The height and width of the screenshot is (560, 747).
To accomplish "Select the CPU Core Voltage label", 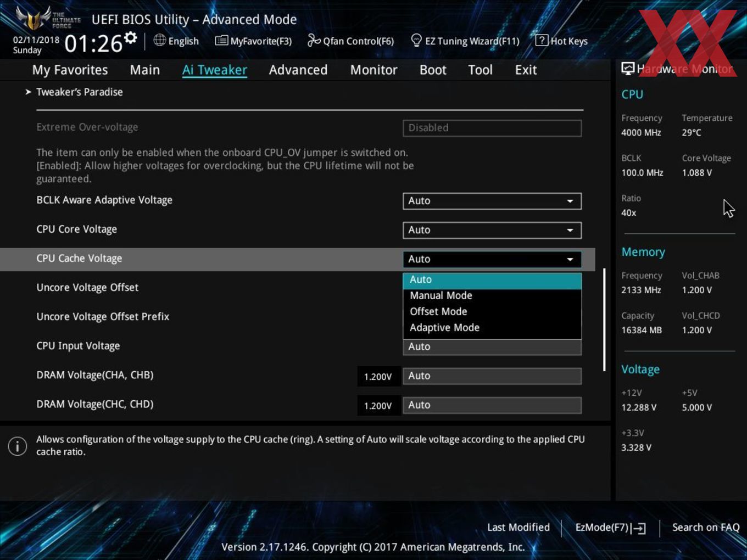I will click(x=76, y=229).
